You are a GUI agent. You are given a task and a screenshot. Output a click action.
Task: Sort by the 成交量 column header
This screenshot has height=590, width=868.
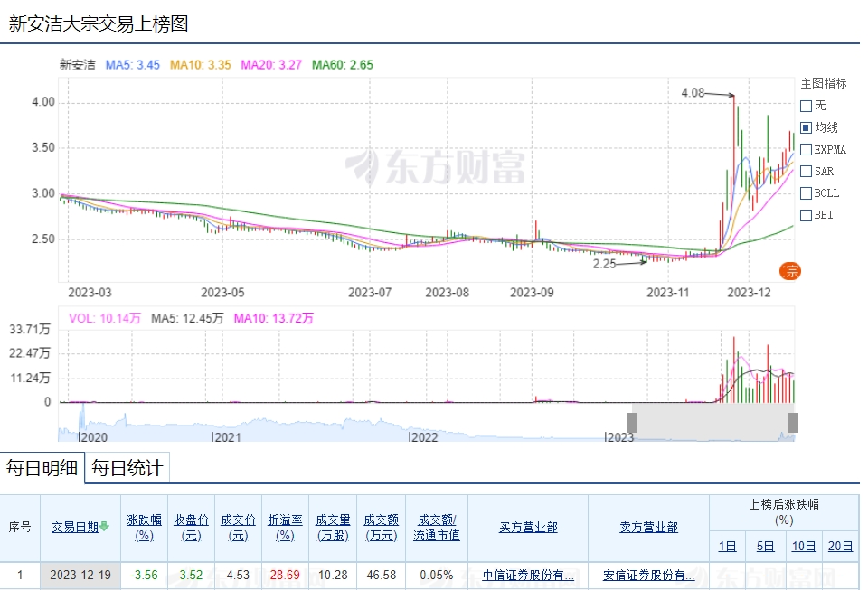click(333, 527)
